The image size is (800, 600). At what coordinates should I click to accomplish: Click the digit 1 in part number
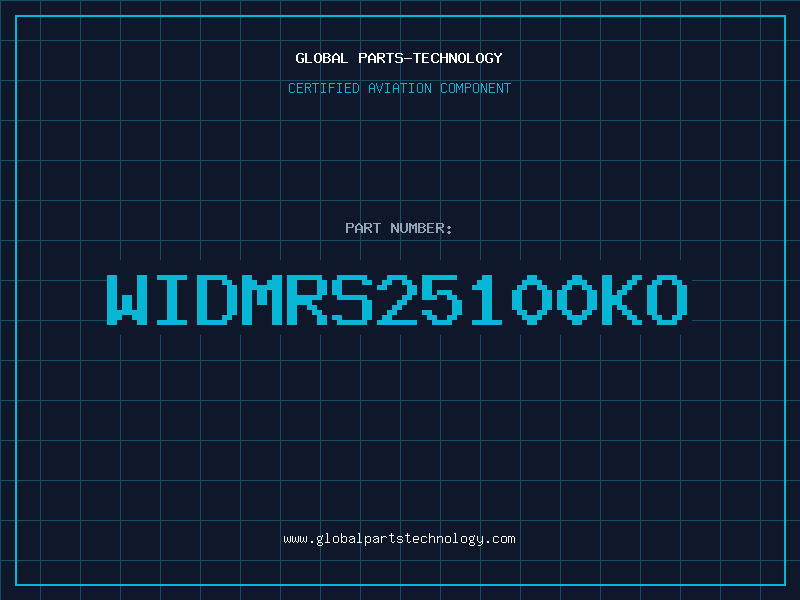pyautogui.click(x=486, y=299)
